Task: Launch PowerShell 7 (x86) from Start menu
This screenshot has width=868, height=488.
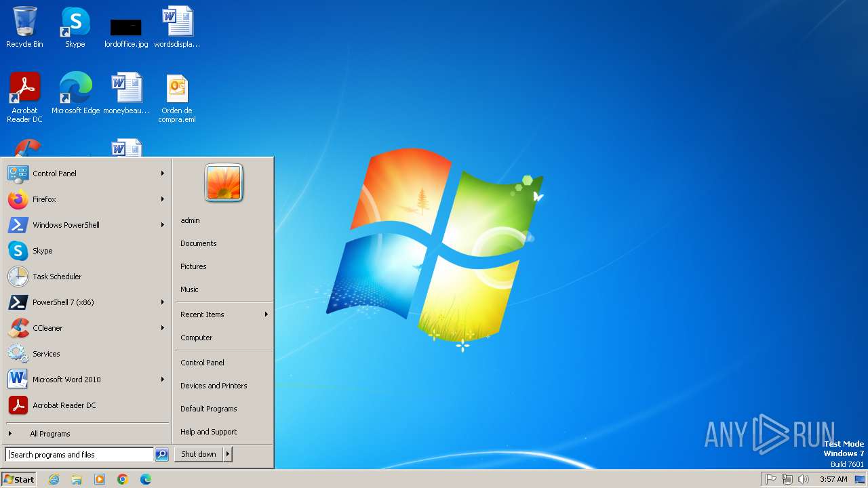Action: [87, 302]
